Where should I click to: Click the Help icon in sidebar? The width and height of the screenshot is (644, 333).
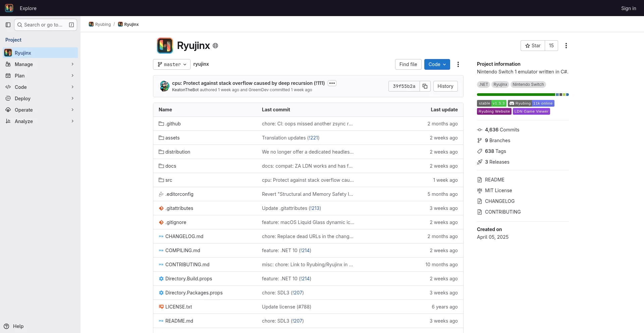click(x=6, y=326)
